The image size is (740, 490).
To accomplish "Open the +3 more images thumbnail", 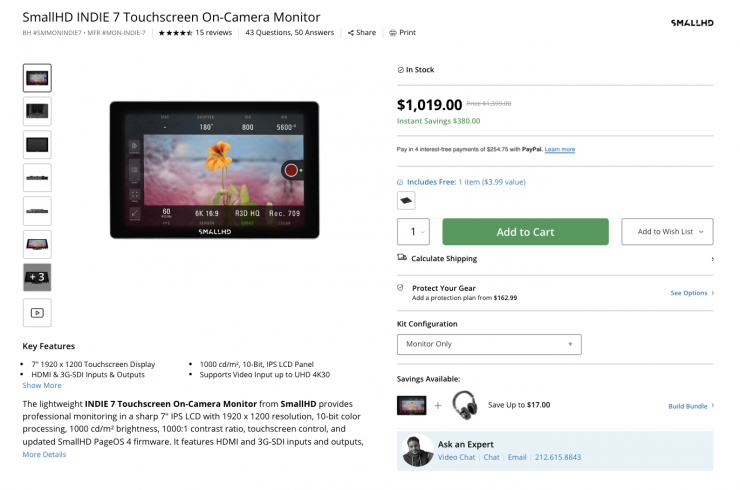I will pyautogui.click(x=37, y=278).
